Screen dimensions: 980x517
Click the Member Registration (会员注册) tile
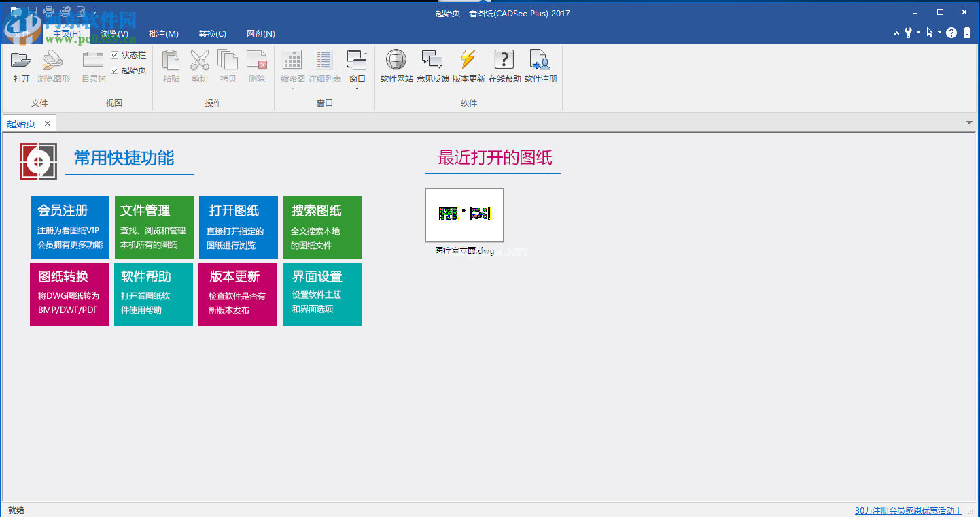pos(70,227)
